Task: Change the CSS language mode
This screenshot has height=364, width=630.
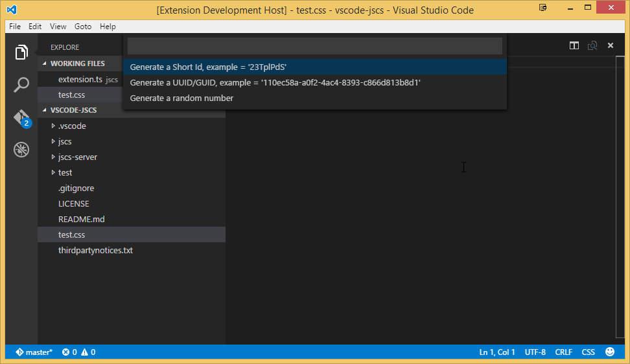Action: pyautogui.click(x=589, y=352)
